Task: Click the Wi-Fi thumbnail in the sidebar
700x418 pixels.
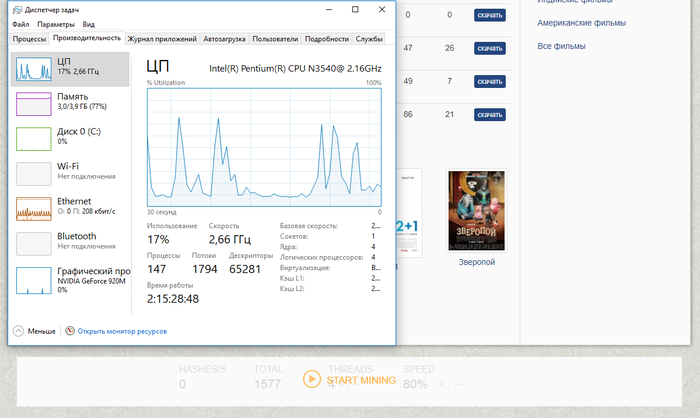Action: click(x=33, y=173)
